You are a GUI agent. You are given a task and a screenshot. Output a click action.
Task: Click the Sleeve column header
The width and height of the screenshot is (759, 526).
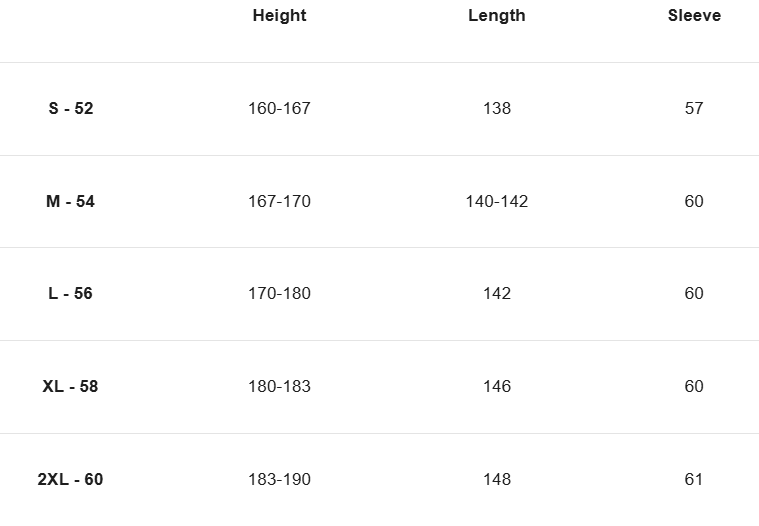tap(694, 16)
